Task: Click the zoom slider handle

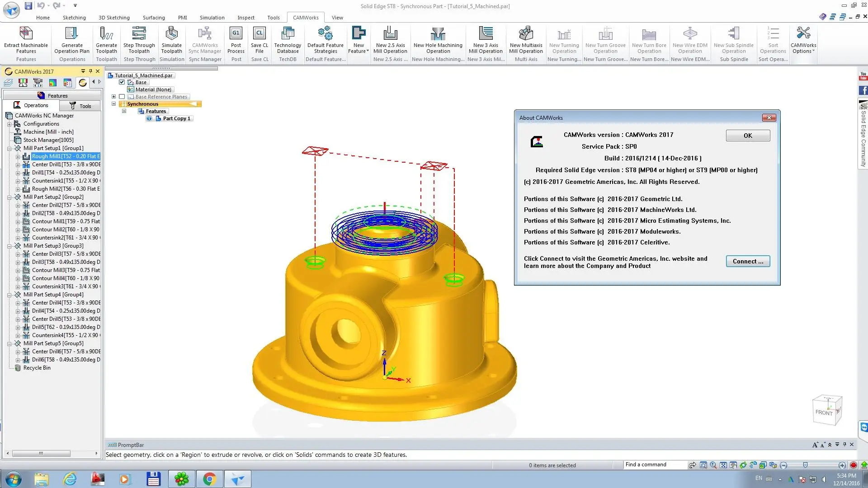Action: point(805,465)
